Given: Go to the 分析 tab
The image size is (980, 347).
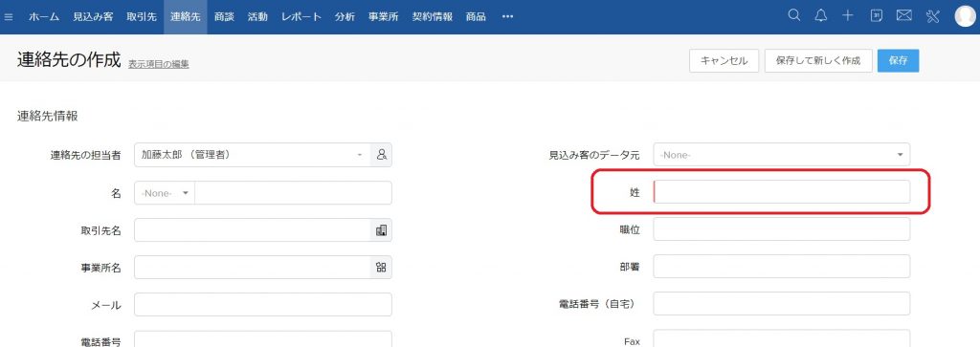Looking at the screenshot, I should (345, 17).
